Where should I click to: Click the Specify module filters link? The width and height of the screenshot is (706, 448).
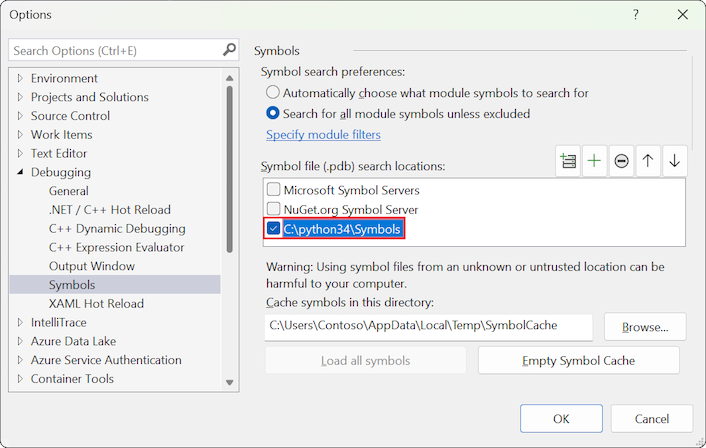coord(323,135)
